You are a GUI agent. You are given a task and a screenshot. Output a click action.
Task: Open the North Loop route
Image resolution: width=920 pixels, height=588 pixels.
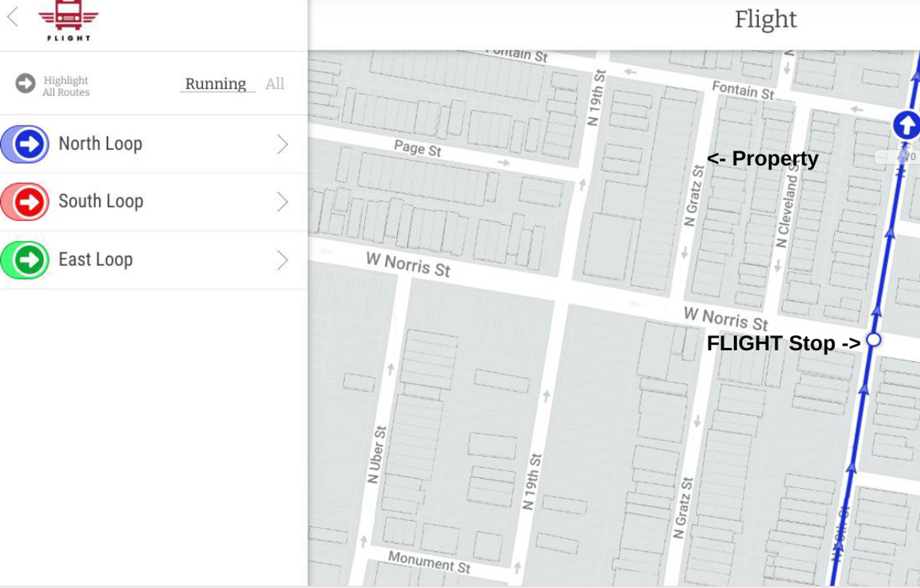click(x=101, y=144)
